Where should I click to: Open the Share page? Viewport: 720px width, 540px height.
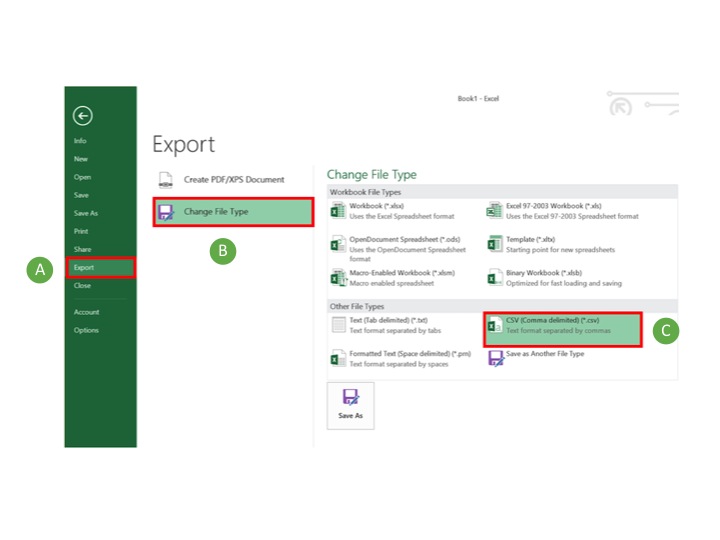point(83,249)
